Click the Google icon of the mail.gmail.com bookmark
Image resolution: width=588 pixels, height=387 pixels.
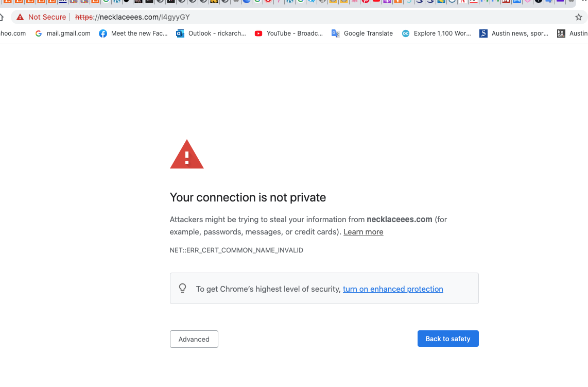pyautogui.click(x=39, y=33)
